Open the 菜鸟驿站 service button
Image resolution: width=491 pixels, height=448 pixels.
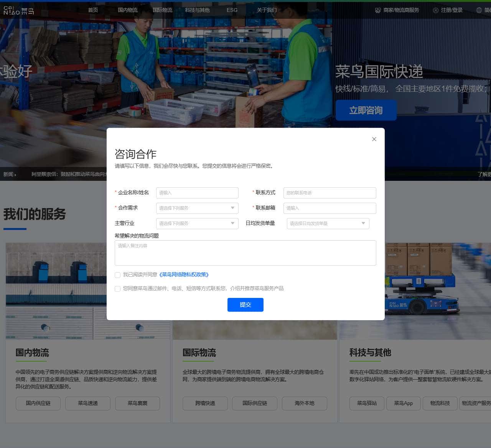coord(367,403)
